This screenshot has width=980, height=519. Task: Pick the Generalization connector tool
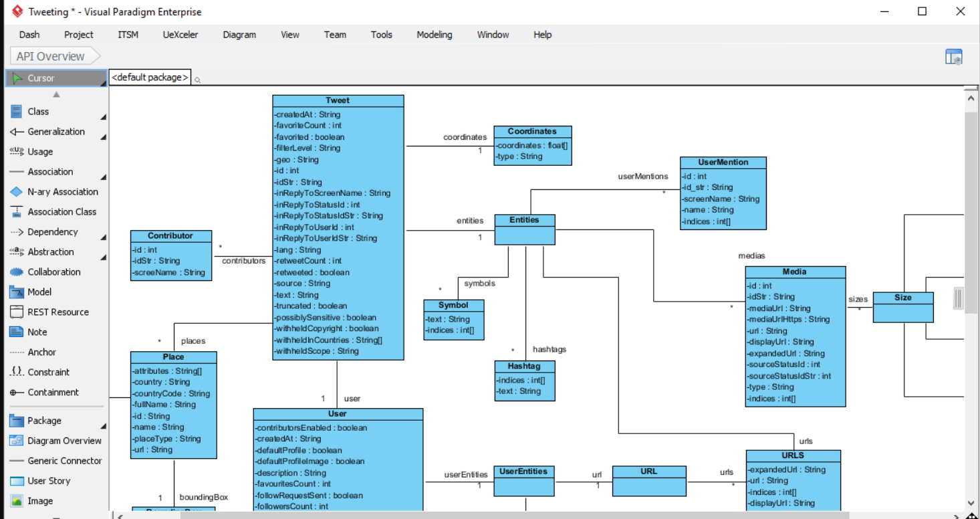pyautogui.click(x=56, y=132)
